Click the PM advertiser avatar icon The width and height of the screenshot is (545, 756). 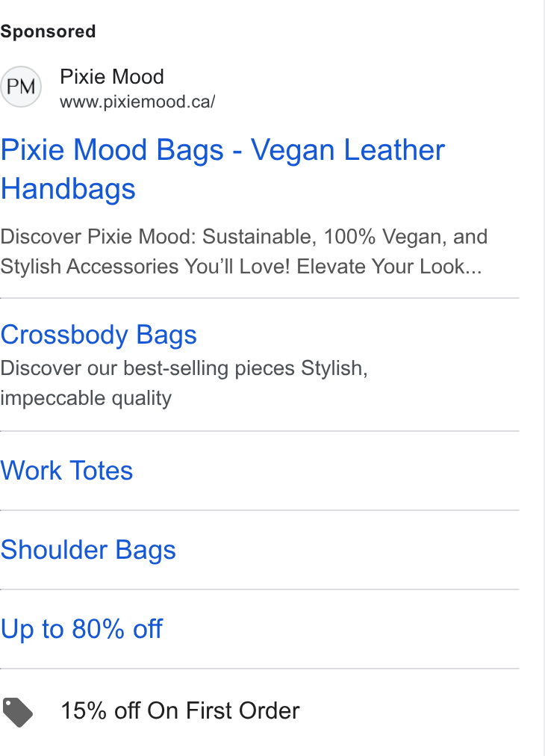click(21, 87)
